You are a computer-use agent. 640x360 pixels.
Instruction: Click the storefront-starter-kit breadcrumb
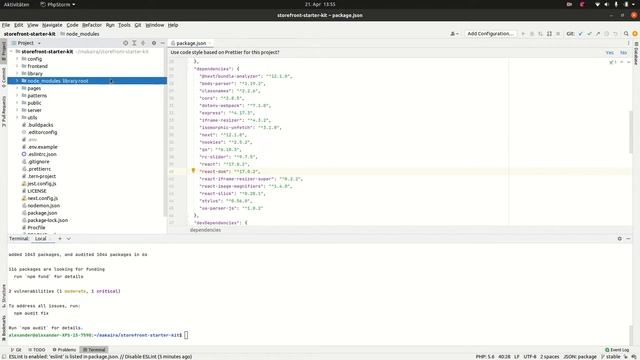click(x=29, y=34)
